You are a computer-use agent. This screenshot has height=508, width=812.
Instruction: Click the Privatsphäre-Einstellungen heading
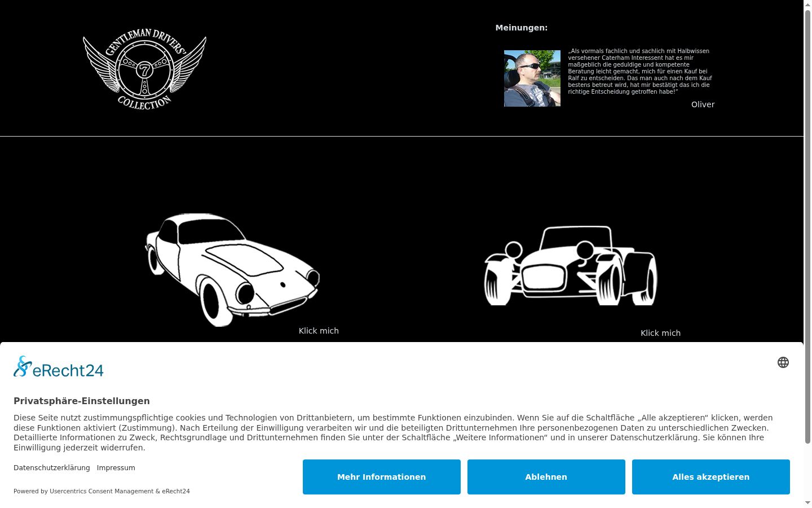(x=82, y=401)
